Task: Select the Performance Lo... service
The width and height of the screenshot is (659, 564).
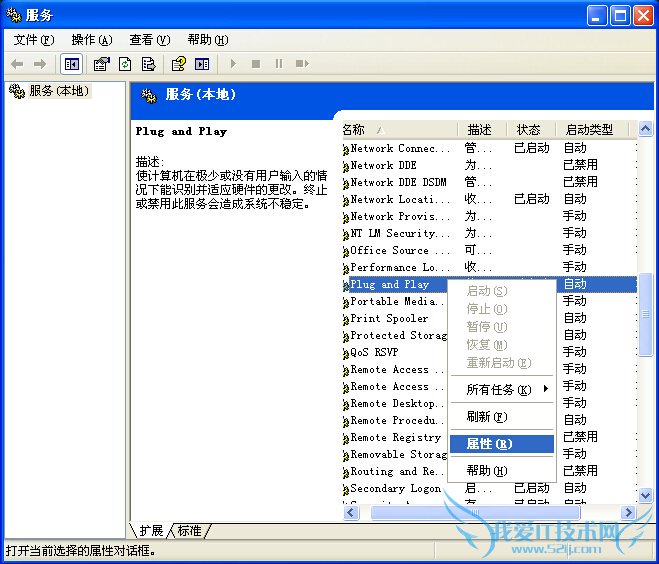Action: click(x=490, y=267)
